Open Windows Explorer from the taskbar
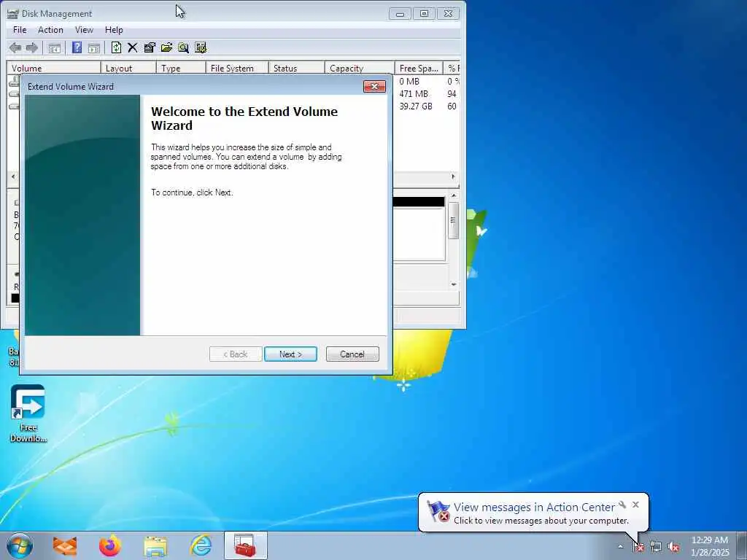Screen dimensions: 747x560 155,546
